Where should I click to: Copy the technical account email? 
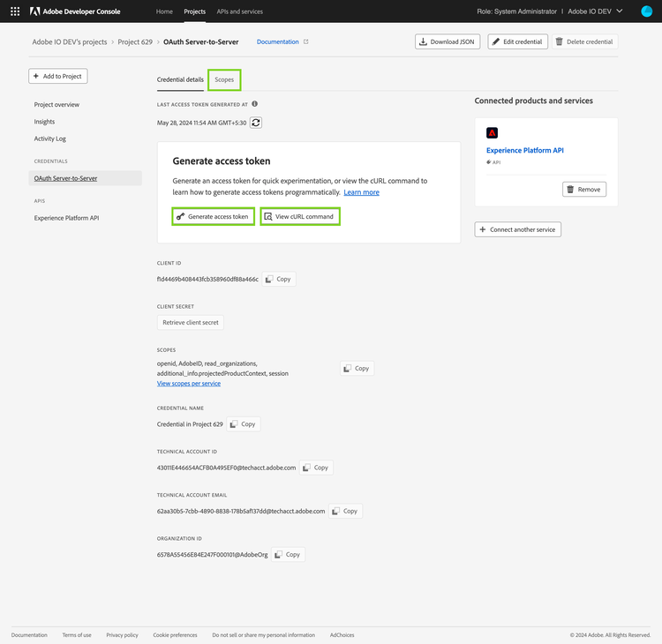tap(345, 511)
